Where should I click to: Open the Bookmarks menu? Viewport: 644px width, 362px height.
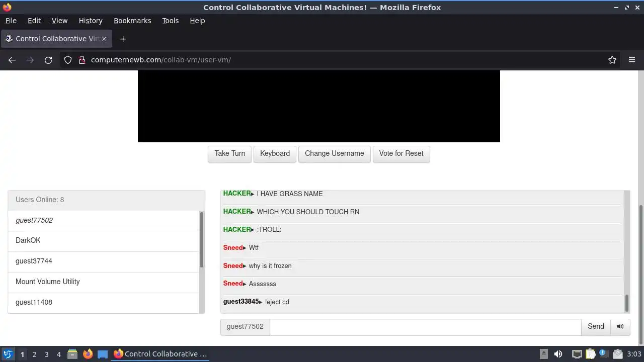pyautogui.click(x=132, y=21)
